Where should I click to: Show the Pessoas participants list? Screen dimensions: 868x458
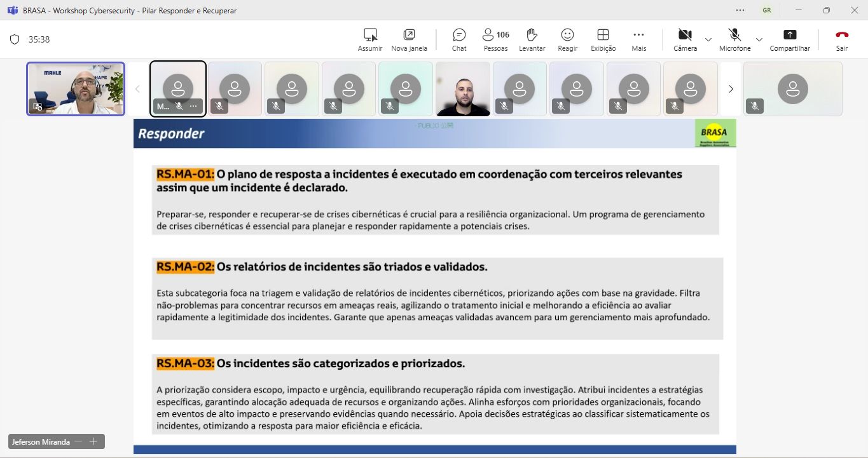pos(495,39)
